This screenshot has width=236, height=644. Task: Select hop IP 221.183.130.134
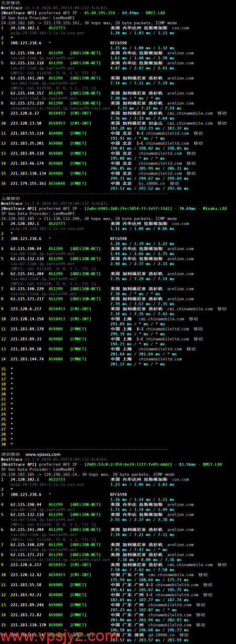28,173
